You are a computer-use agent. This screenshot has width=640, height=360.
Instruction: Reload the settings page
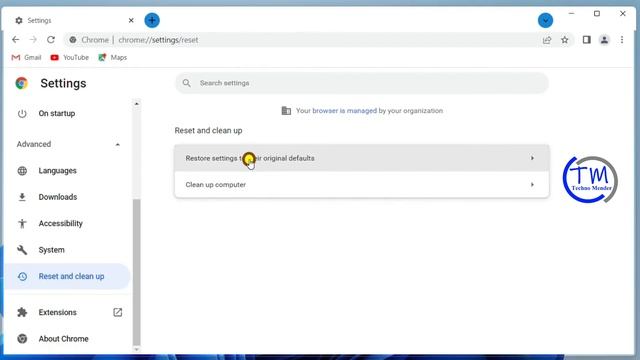pos(51,40)
